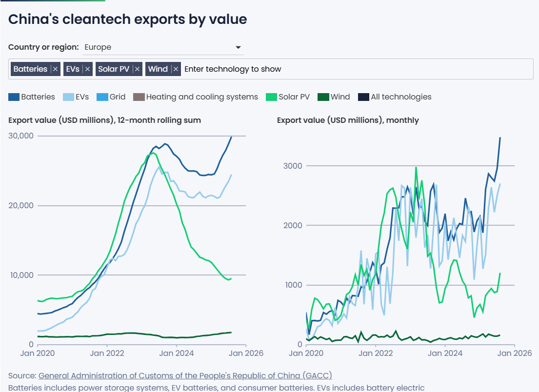
Task: Remove the Solar PV tag
Action: [138, 69]
